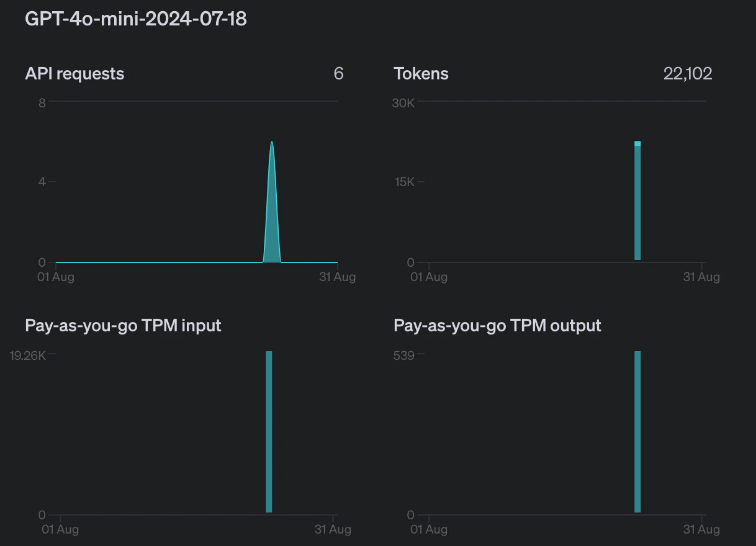
Task: Select the Pay-as-you-go TPM input title
Action: [x=123, y=325]
